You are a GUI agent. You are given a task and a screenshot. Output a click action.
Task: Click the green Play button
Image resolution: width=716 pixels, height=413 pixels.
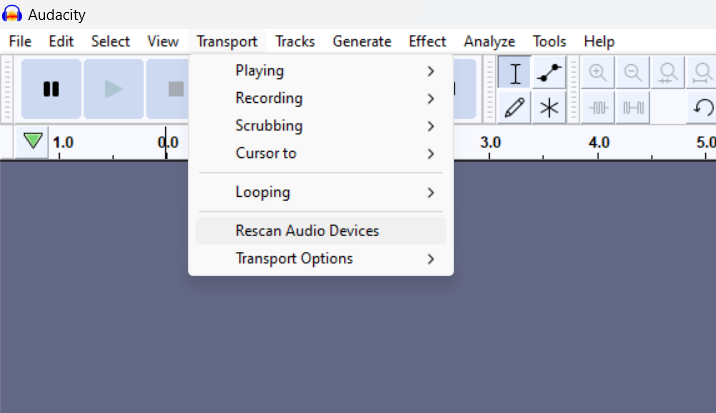114,89
